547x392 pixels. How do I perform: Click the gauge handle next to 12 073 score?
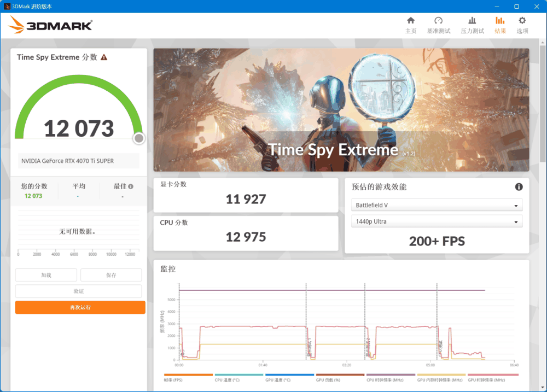[138, 138]
